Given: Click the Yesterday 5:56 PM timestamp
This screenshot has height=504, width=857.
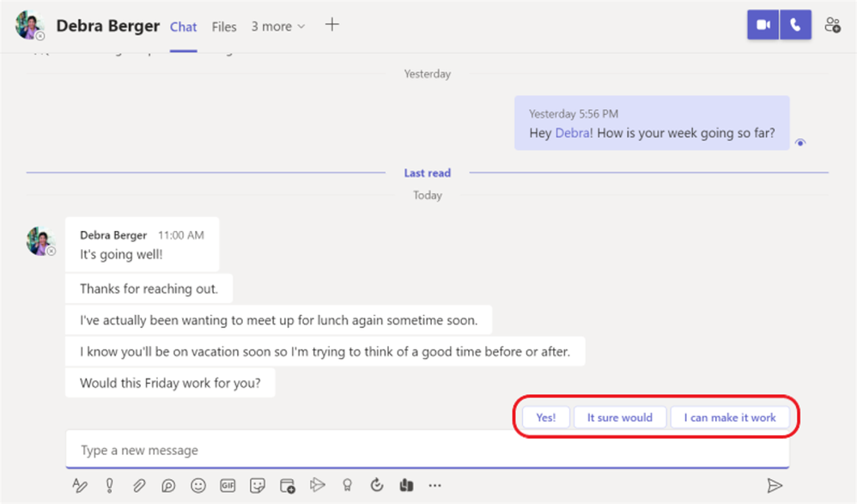Looking at the screenshot, I should coord(574,113).
